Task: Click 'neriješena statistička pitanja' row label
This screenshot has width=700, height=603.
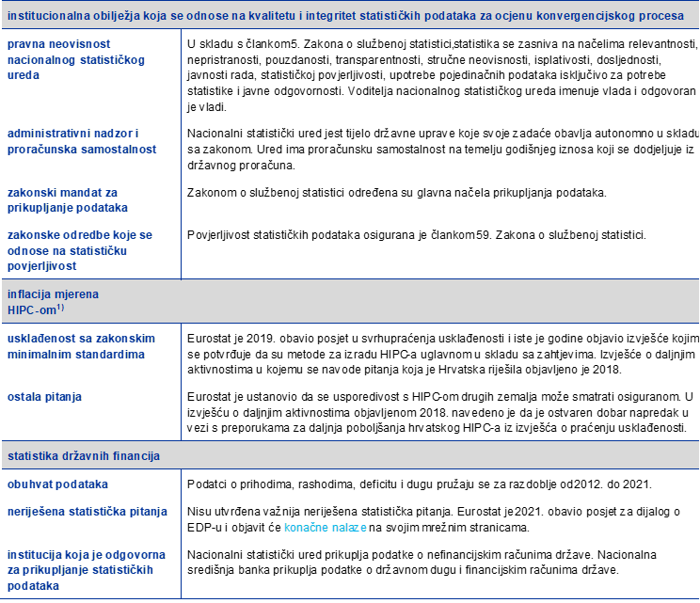Action: tap(87, 512)
